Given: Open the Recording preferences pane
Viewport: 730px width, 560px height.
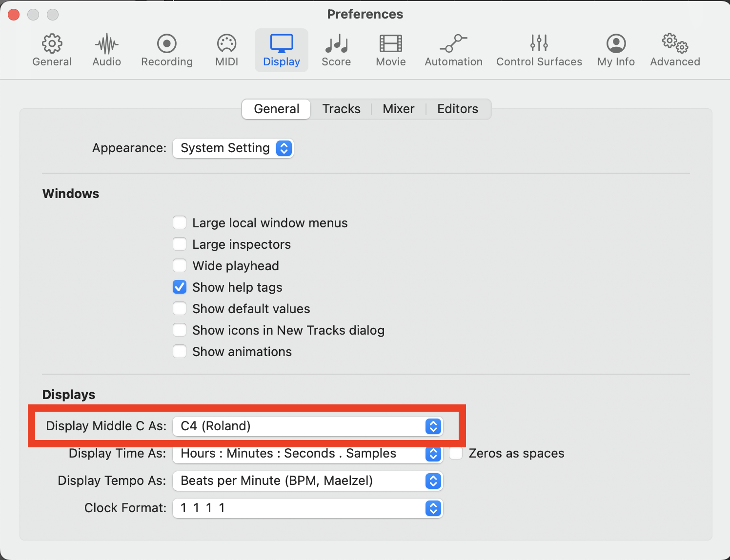Looking at the screenshot, I should coord(166,50).
